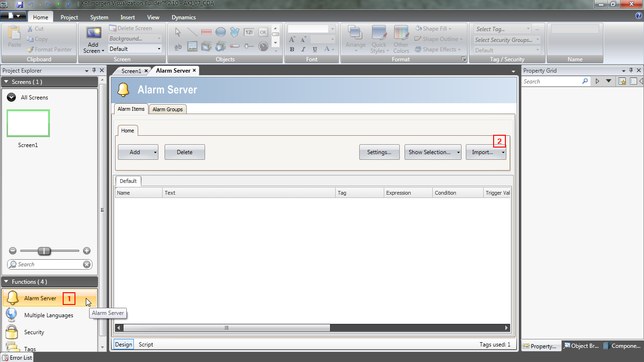Open the Error List panel
644x362 pixels.
point(17,357)
